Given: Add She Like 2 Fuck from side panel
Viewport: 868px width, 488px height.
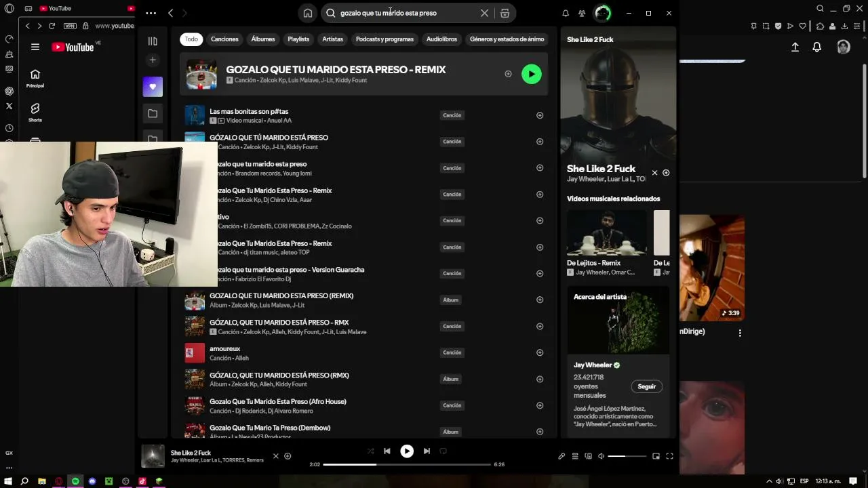Looking at the screenshot, I should click(x=666, y=173).
